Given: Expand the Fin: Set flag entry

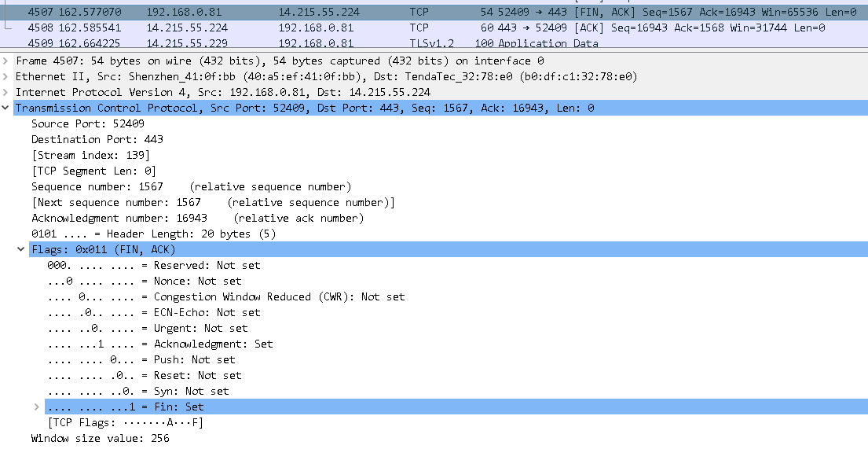Looking at the screenshot, I should (36, 407).
